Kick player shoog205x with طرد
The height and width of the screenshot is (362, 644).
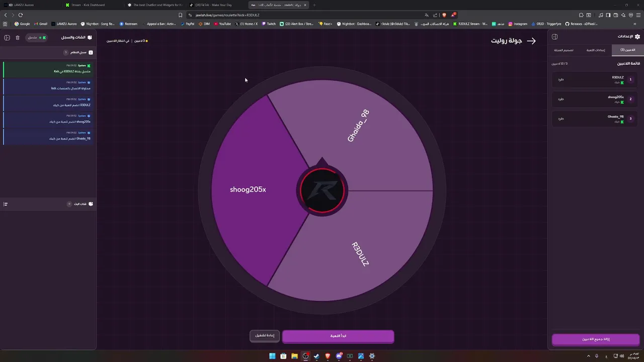click(x=561, y=99)
